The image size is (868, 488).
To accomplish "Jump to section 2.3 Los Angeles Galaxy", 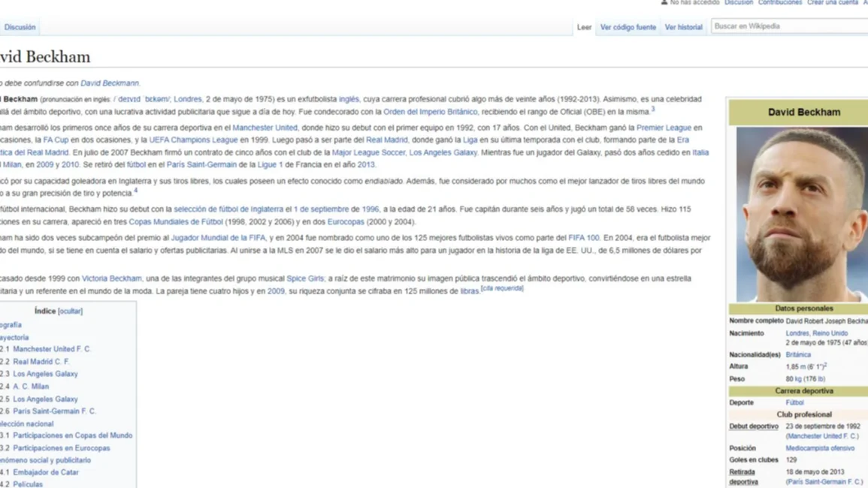I will click(45, 374).
